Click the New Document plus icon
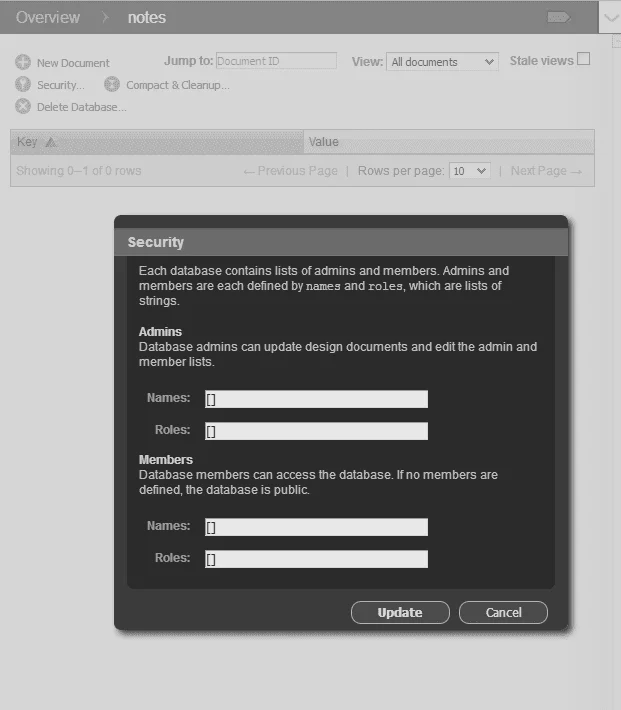The height and width of the screenshot is (710, 621). tap(23, 62)
